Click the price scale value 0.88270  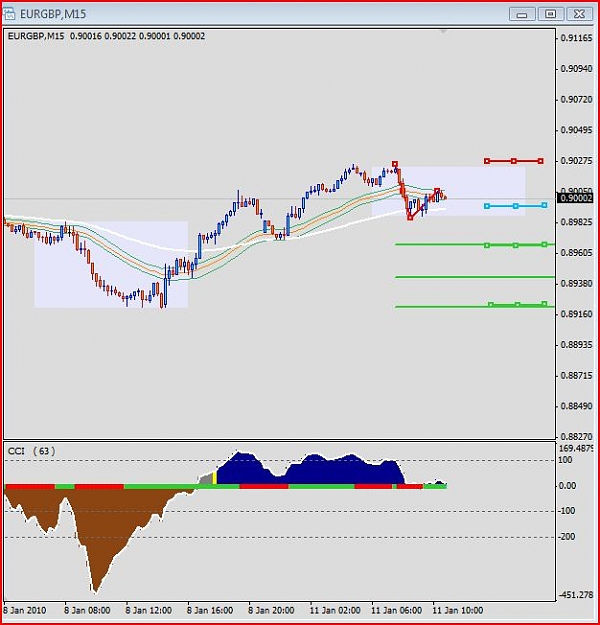[576, 436]
